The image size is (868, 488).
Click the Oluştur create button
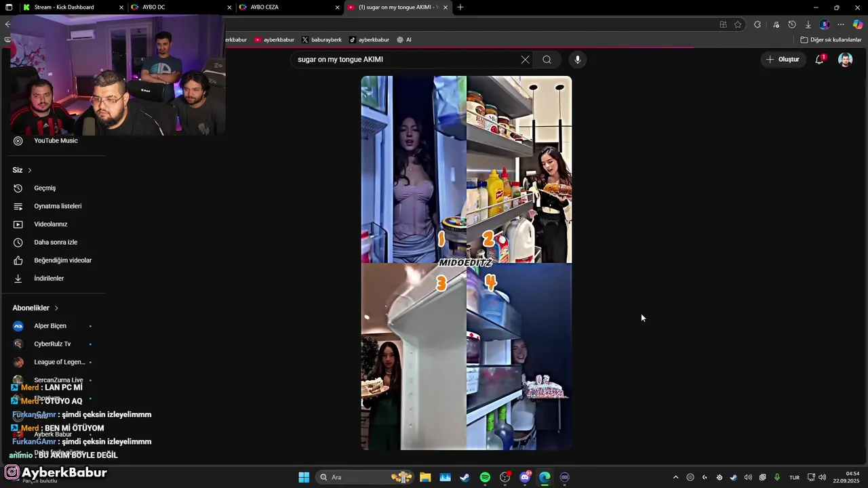pos(783,60)
